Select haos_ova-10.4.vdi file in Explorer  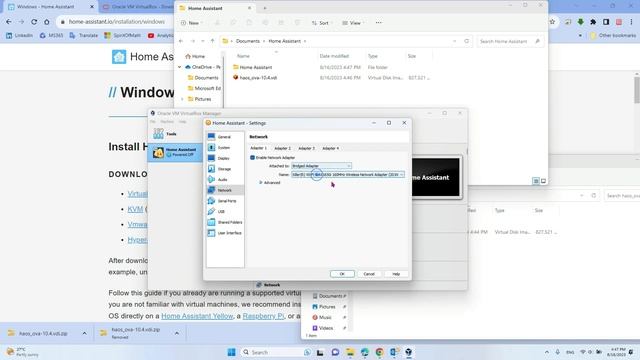tap(258, 78)
